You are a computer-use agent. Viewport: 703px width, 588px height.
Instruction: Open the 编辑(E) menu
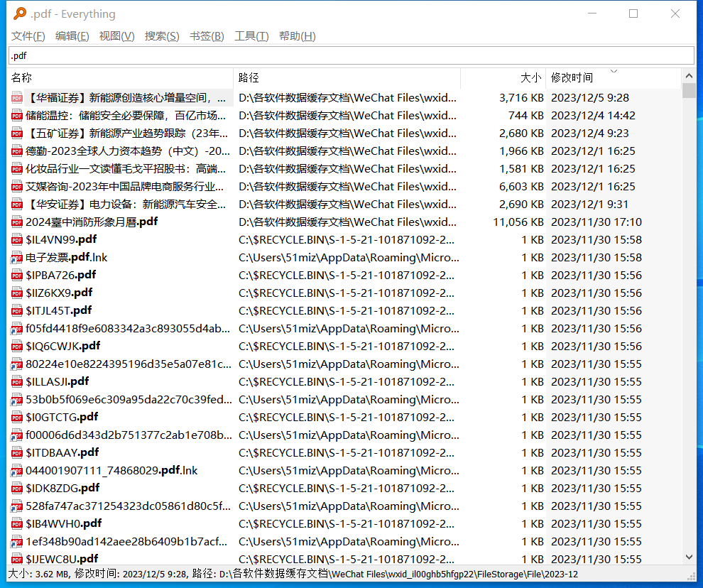(x=72, y=36)
